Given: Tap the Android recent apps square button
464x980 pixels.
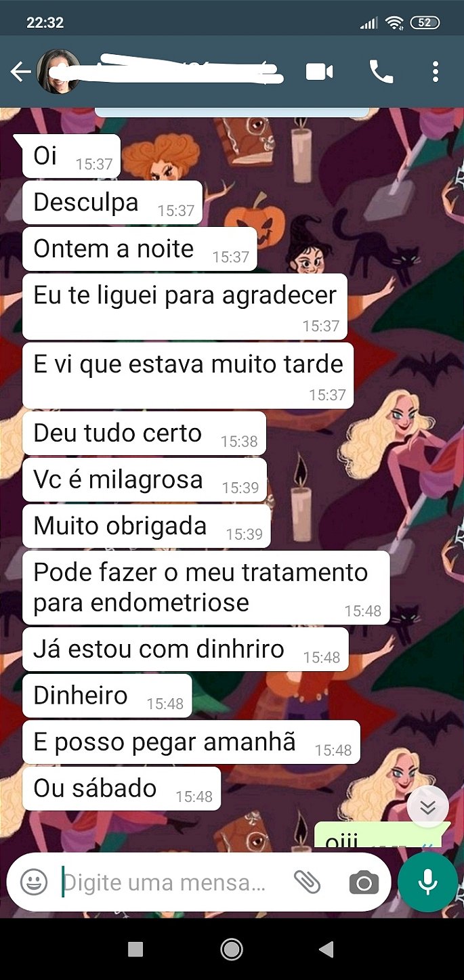Looking at the screenshot, I should [135, 950].
